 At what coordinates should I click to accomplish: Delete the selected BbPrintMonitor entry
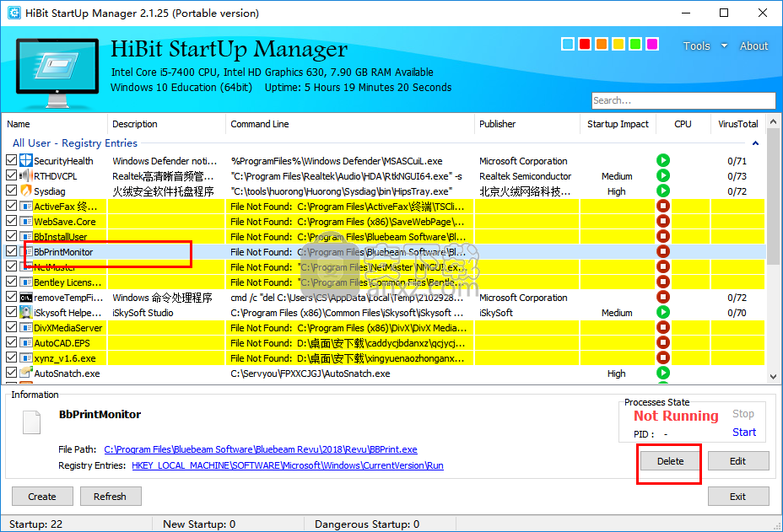click(670, 461)
